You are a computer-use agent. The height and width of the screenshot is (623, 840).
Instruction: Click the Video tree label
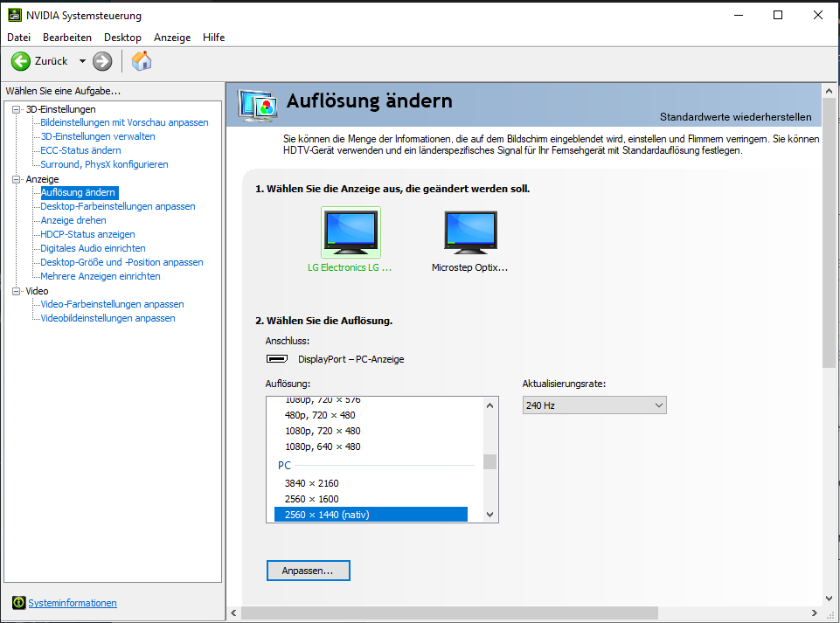pyautogui.click(x=37, y=291)
